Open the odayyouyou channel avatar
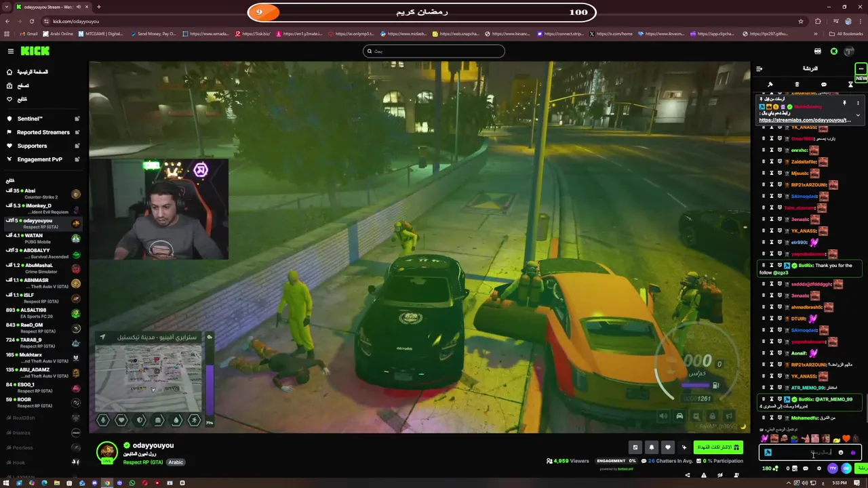868x488 pixels. [106, 452]
